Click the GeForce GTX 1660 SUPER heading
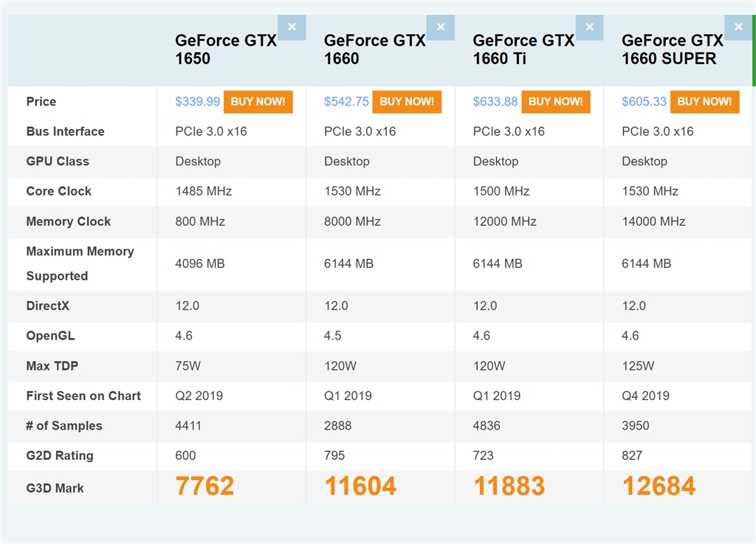Viewport: 756px width, 544px height. pyautogui.click(x=672, y=49)
